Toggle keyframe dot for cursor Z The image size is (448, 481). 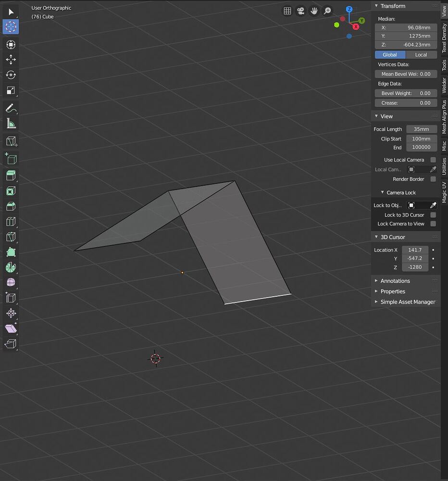coord(433,267)
